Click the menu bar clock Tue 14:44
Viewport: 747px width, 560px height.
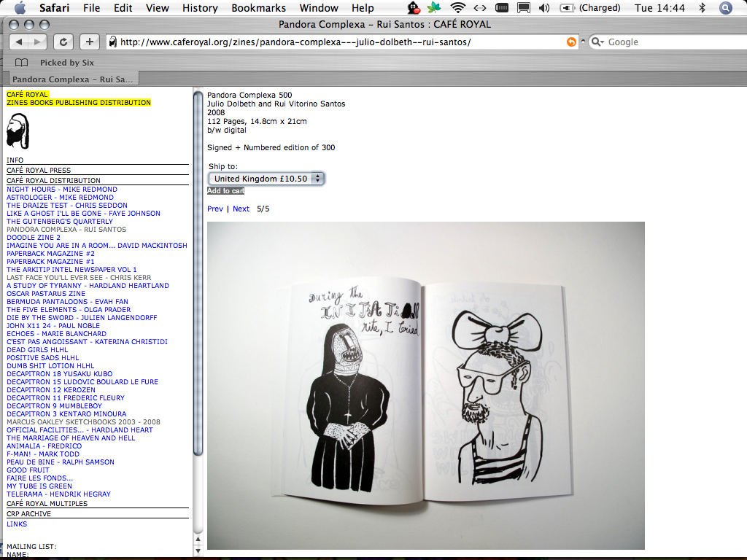[659, 7]
